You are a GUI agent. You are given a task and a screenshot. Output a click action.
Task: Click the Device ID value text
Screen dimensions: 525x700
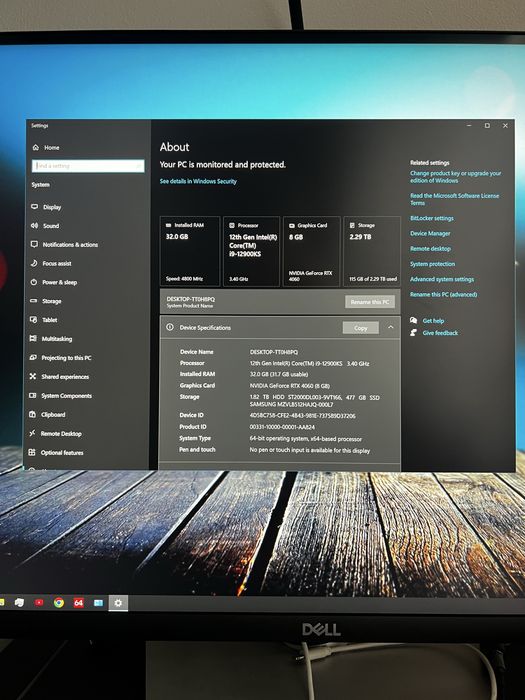(303, 416)
